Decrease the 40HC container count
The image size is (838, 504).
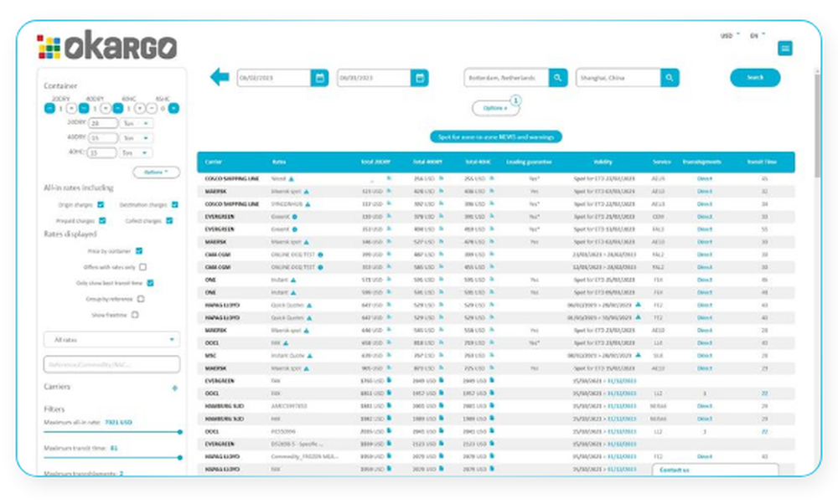point(118,108)
